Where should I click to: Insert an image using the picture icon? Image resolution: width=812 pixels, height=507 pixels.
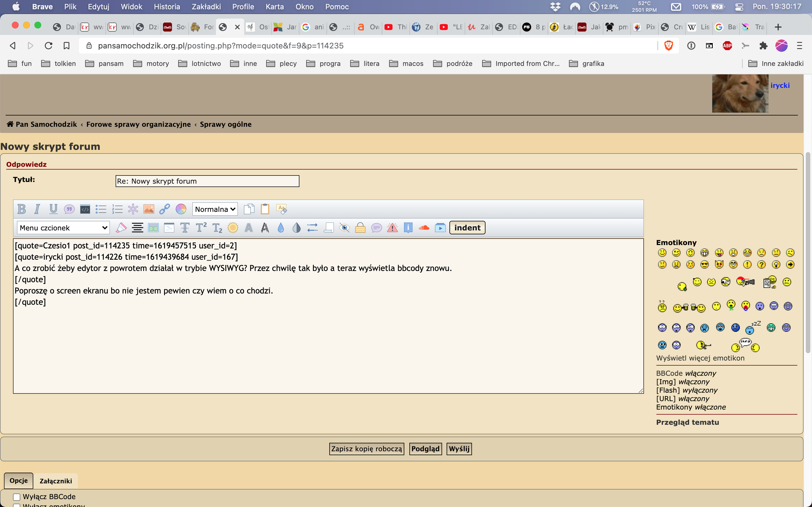tap(149, 209)
